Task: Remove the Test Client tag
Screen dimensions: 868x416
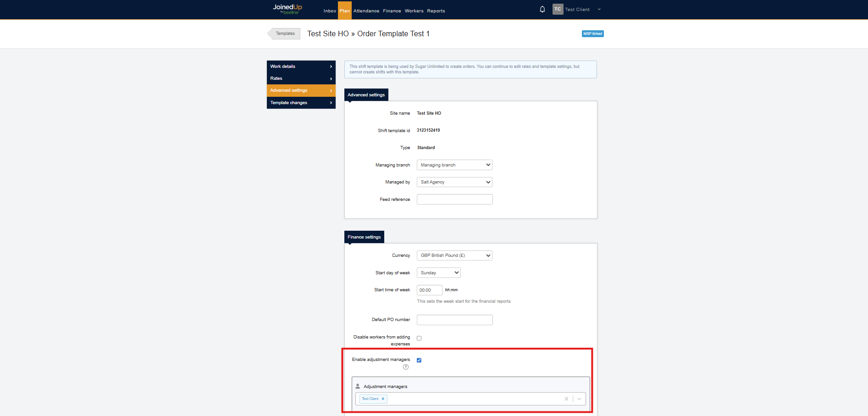Action: 383,399
